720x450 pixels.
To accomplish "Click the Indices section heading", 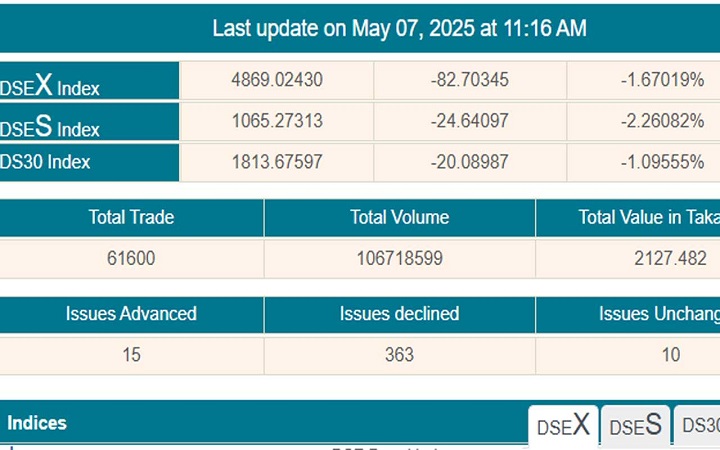I will (37, 423).
